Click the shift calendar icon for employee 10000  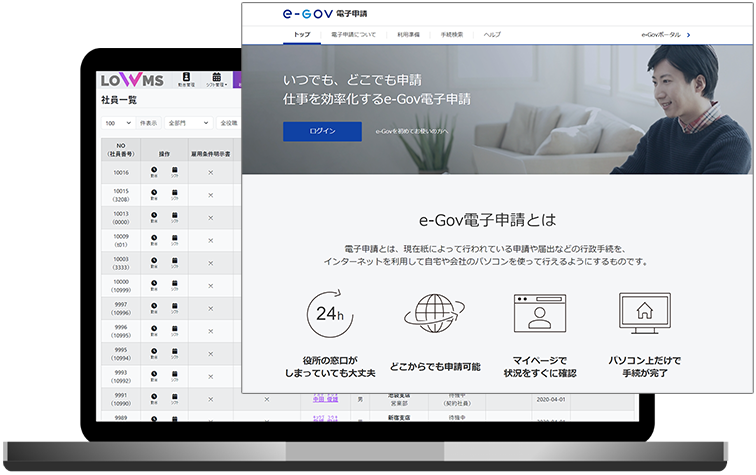(x=175, y=285)
